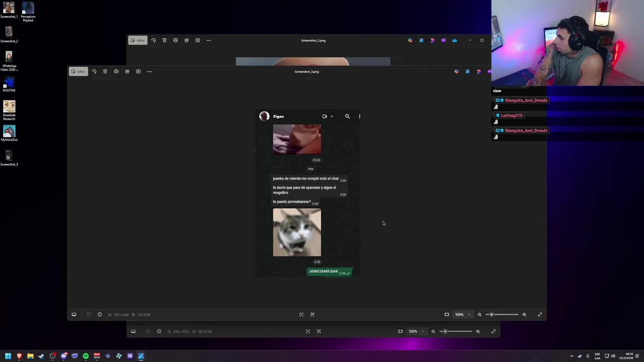Open File Explorer from the taskbar
644x362 pixels.
click(x=30, y=356)
